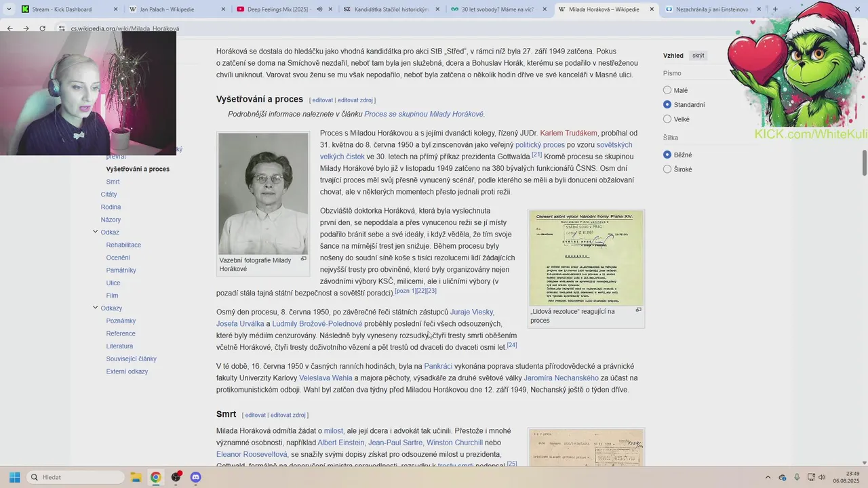The width and height of the screenshot is (868, 488).
Task: Jump to Rehabilitace in contents sidebar
Action: (x=123, y=245)
